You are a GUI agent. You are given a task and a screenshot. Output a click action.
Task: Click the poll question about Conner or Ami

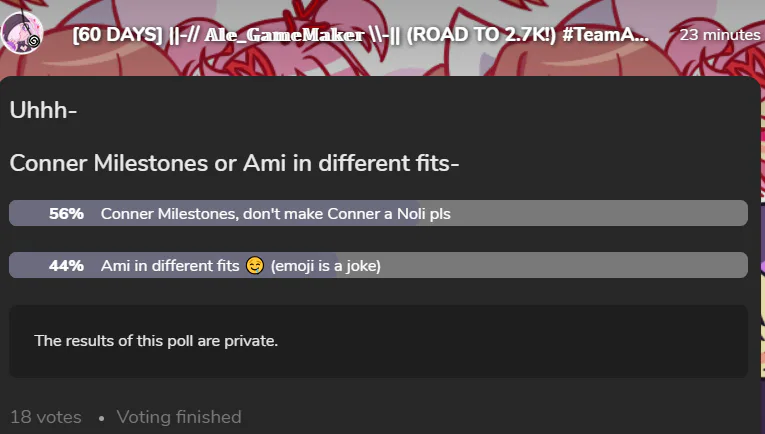(234, 163)
